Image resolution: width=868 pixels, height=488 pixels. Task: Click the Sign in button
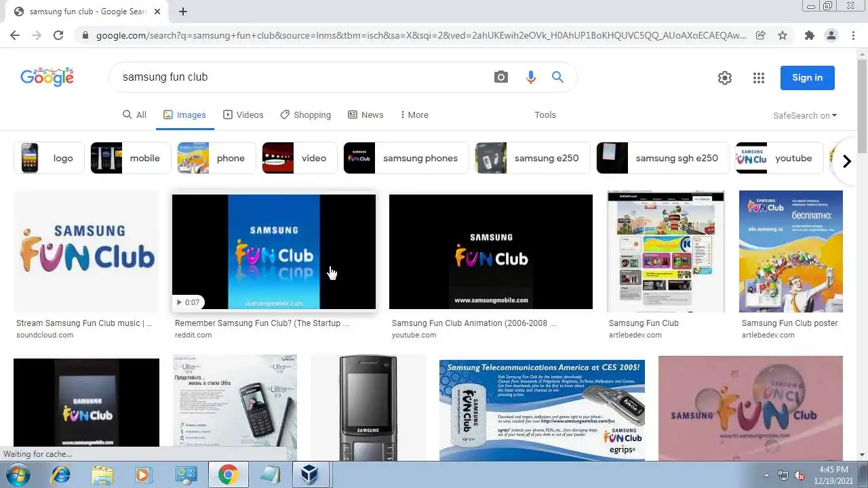[808, 77]
